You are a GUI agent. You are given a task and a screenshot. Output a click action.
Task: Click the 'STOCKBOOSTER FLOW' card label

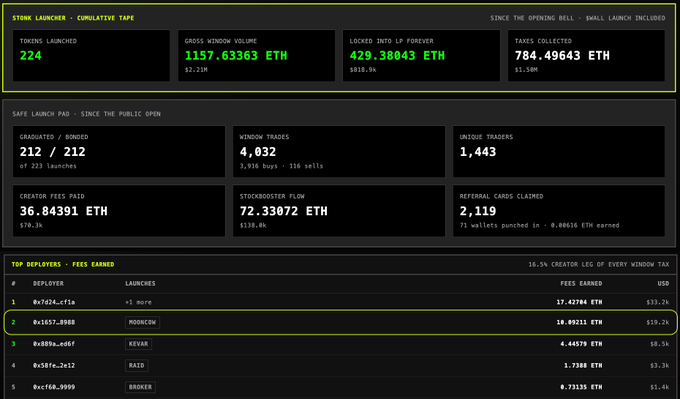point(272,196)
